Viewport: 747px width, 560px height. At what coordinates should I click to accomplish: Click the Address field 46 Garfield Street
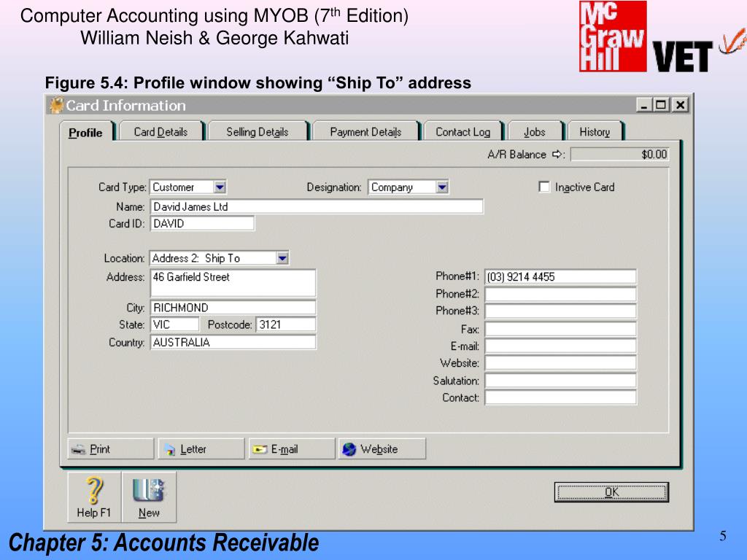(x=233, y=283)
